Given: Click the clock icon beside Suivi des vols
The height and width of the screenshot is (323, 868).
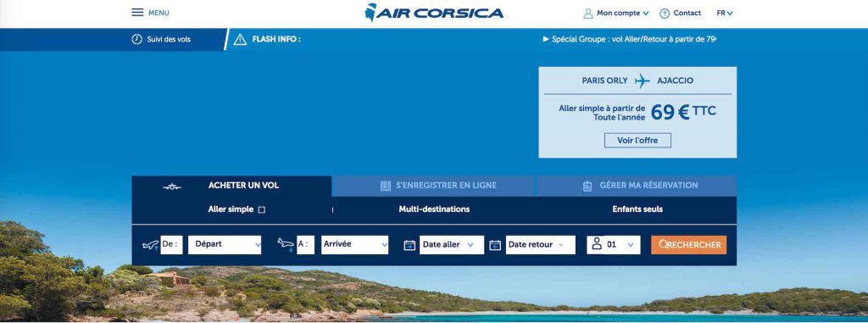Looking at the screenshot, I should click(x=136, y=39).
